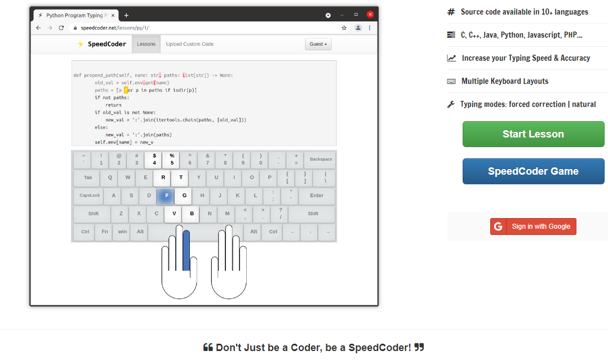Click the code typing area thumbnail
Screen dimensions: 608x364
click(x=204, y=103)
